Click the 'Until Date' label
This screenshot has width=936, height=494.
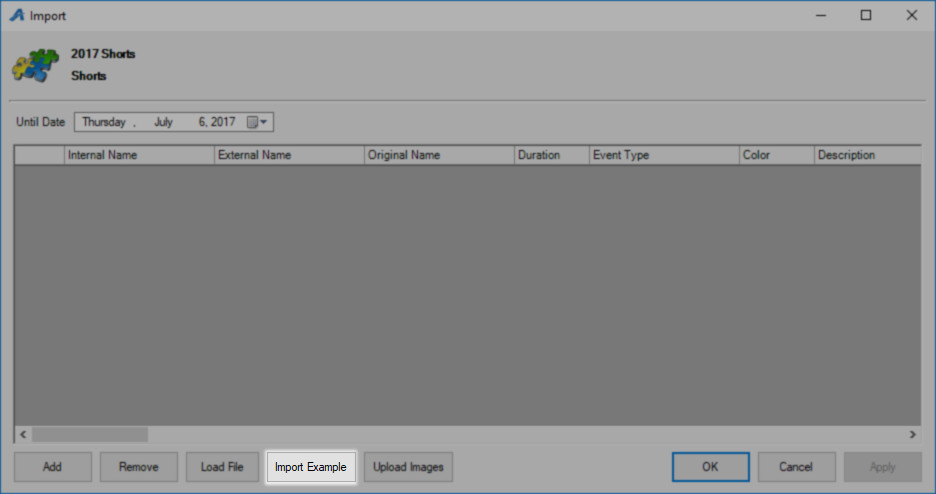point(41,122)
